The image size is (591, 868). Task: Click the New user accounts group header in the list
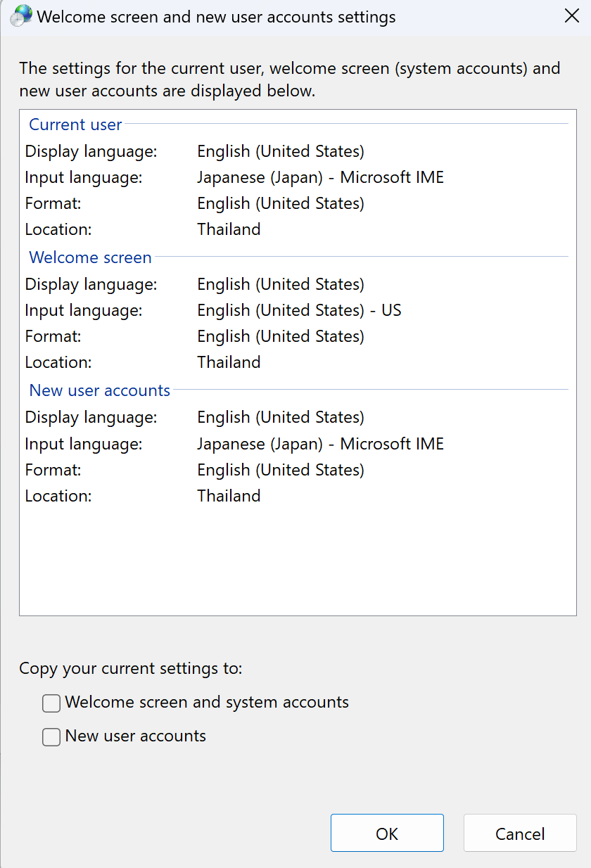(100, 390)
